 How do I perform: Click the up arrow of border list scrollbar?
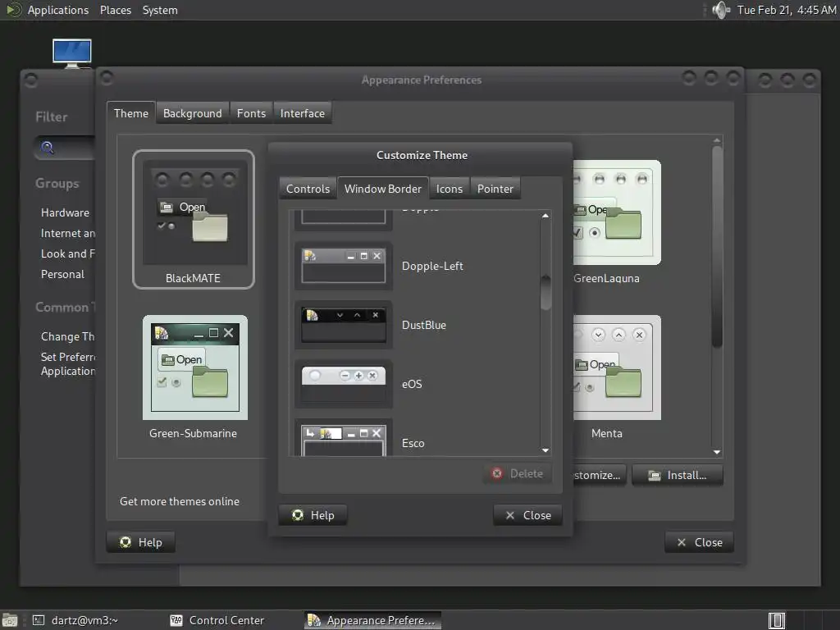tap(546, 216)
